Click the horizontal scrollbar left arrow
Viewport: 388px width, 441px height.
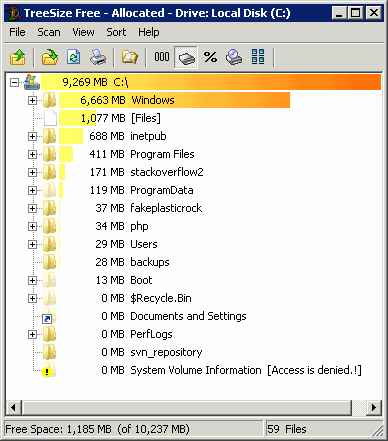point(13,407)
